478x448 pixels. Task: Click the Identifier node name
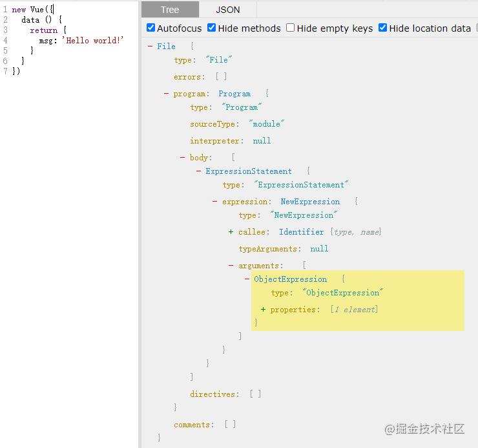coord(302,232)
